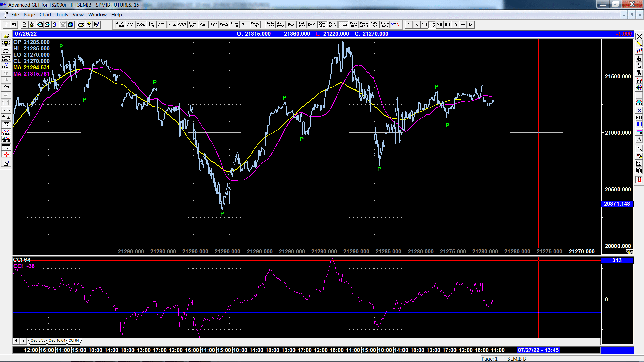Open the File menu

click(x=15, y=15)
